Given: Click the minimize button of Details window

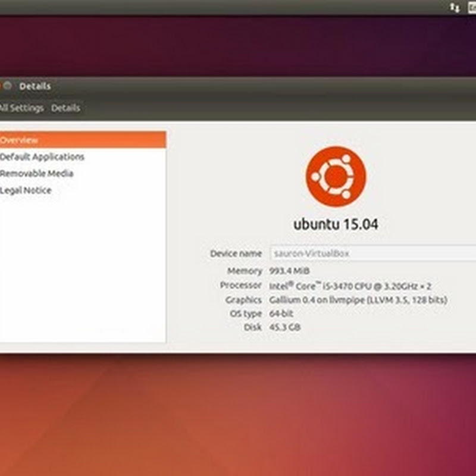Looking at the screenshot, I should pos(8,86).
